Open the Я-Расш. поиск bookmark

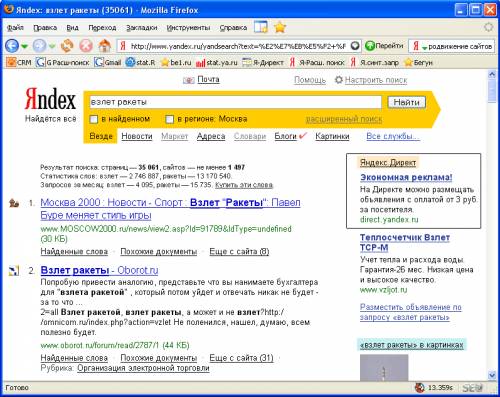(x=317, y=62)
